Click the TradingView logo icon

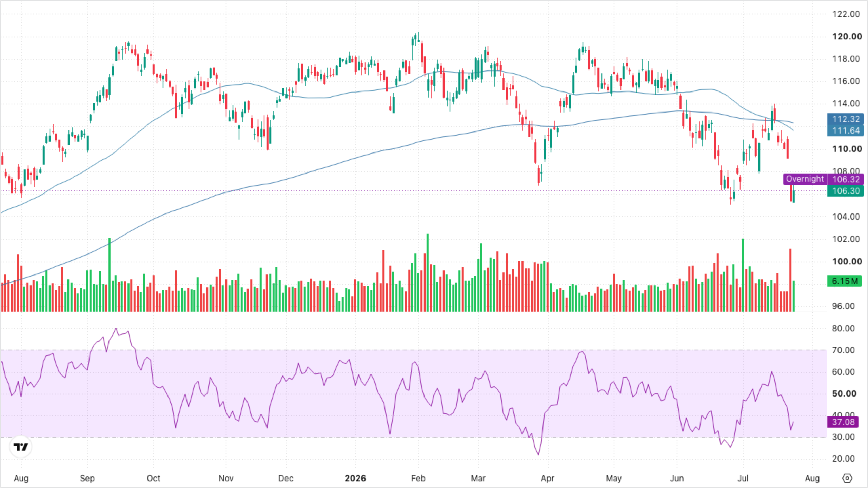click(x=21, y=447)
